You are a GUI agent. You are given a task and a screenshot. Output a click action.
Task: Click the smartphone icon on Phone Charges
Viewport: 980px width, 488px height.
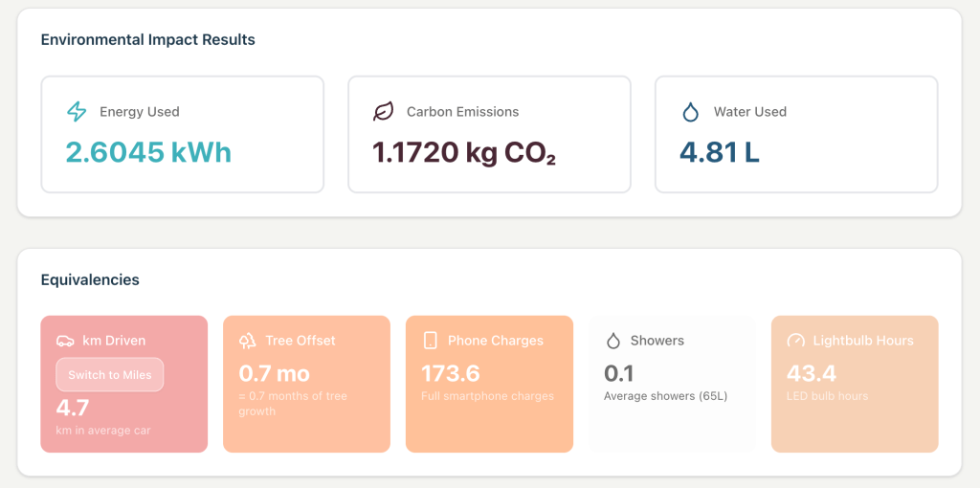pos(431,341)
